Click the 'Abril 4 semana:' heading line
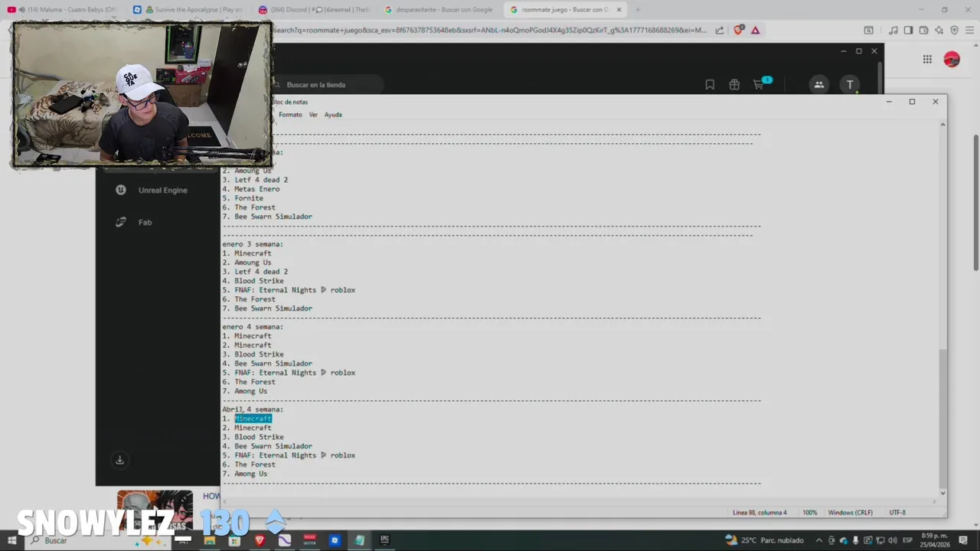The height and width of the screenshot is (551, 980). [253, 409]
